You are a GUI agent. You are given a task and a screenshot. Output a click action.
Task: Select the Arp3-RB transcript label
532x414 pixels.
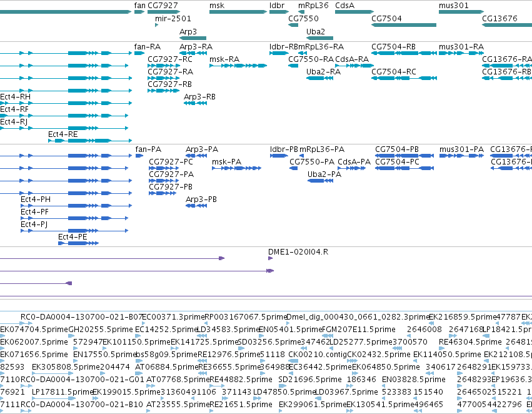[x=199, y=97]
